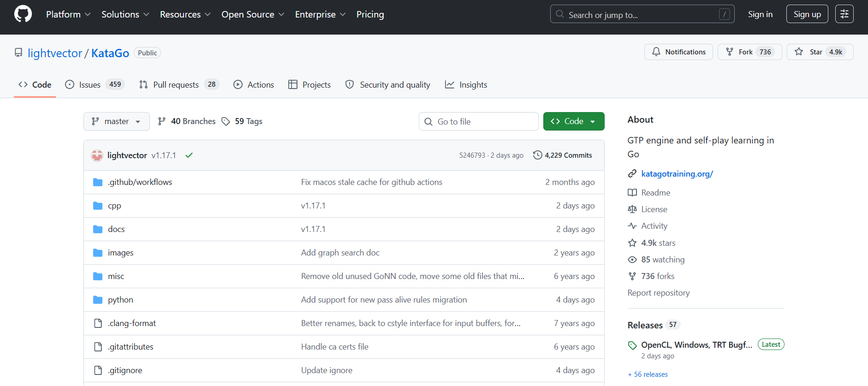The image size is (868, 386).
Task: Click the misc folder icon
Action: coord(98,276)
